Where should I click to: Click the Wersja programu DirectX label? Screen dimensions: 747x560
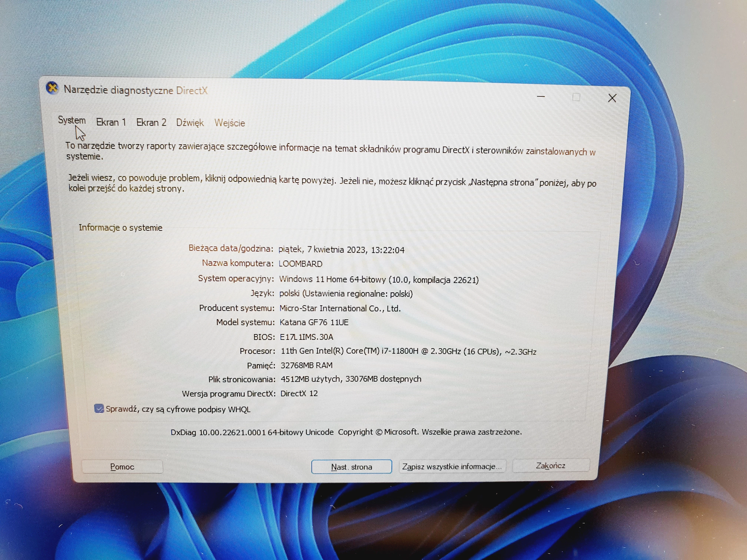coord(229,394)
